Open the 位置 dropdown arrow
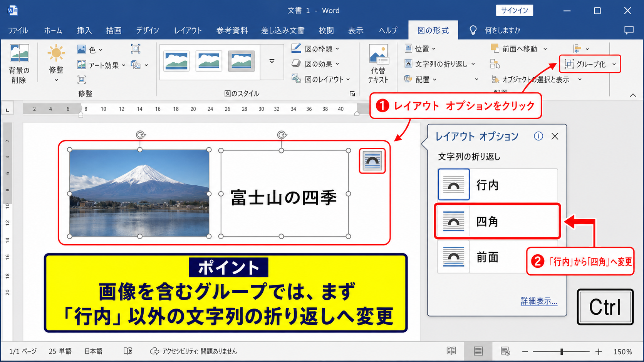Screen dimensions: 644x362 (x=434, y=49)
